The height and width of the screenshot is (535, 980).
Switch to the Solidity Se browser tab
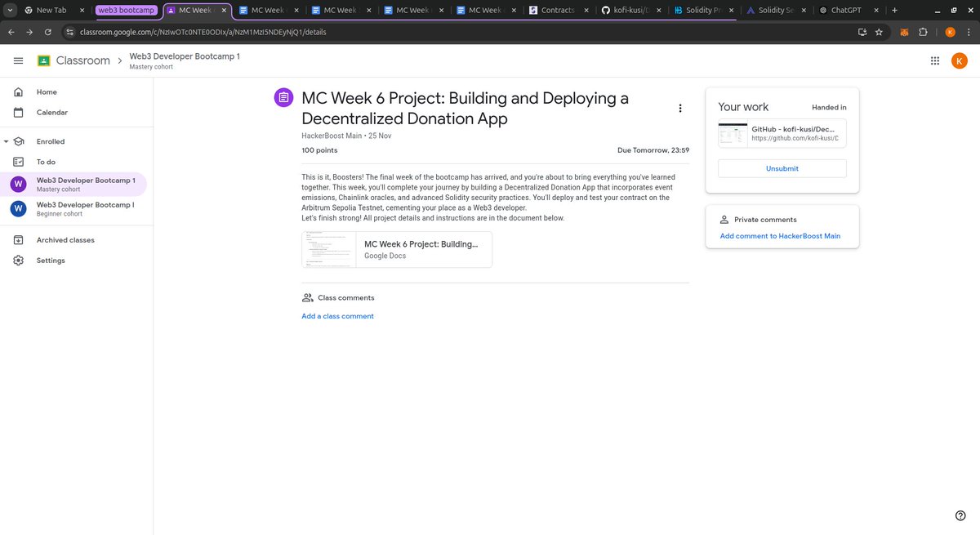(x=776, y=10)
